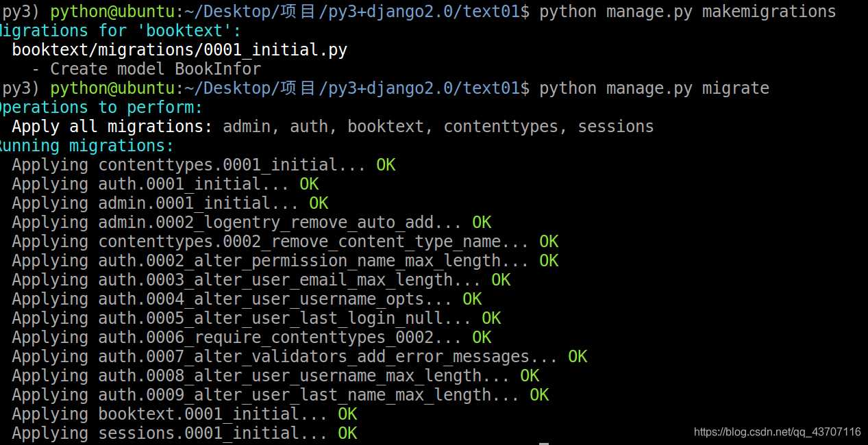Click the 'python manage.py makemigrations' command text
Viewport: 868px width, 445px height.
(x=688, y=12)
